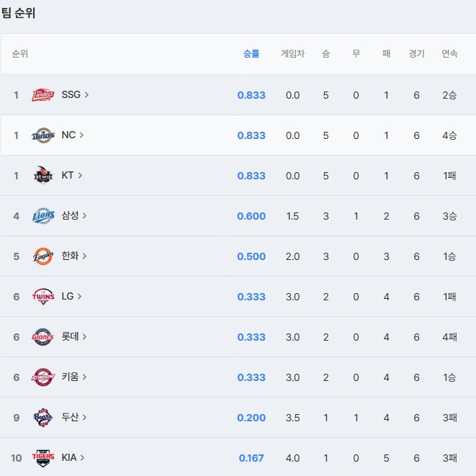Image resolution: width=476 pixels, height=476 pixels.
Task: Click the Kiwoom Heroes team logo
Action: (x=43, y=377)
